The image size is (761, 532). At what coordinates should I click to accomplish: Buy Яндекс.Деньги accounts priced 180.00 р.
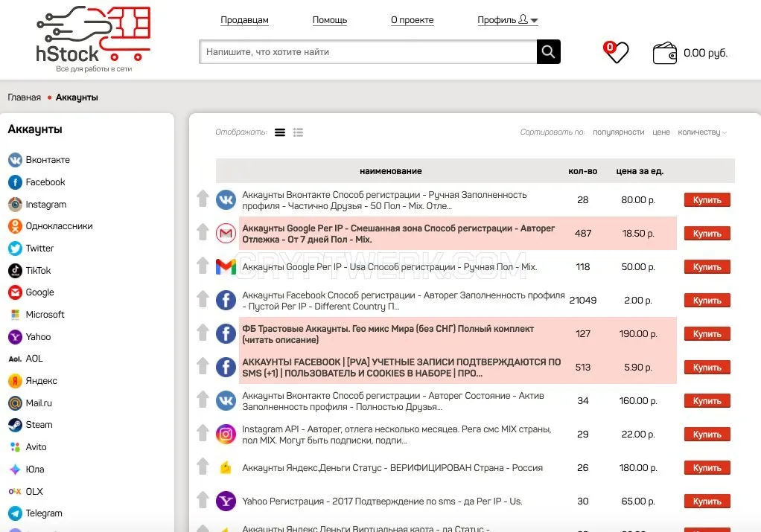point(707,467)
